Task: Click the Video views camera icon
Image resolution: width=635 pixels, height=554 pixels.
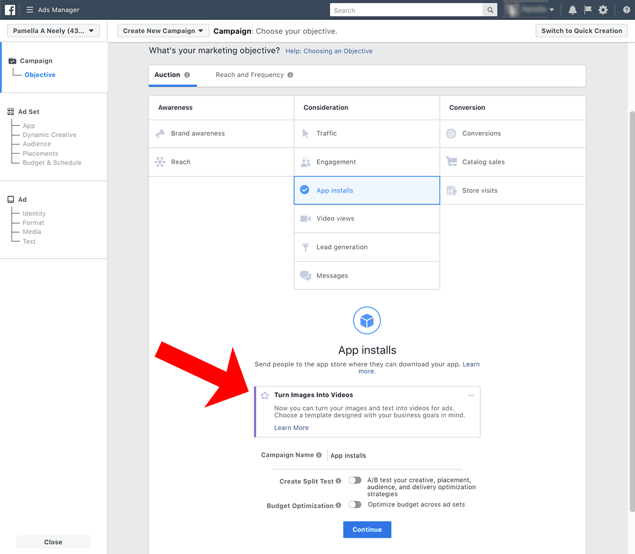Action: point(305,219)
